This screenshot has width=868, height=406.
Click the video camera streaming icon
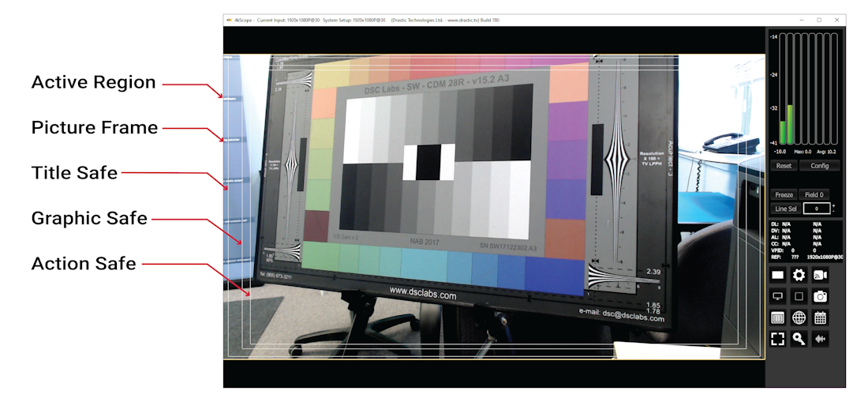[820, 275]
